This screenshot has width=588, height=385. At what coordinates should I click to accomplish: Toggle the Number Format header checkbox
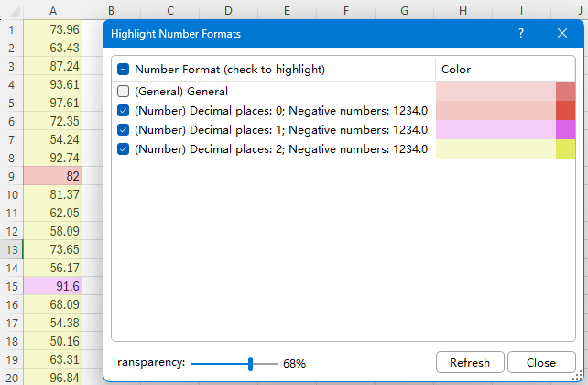124,70
